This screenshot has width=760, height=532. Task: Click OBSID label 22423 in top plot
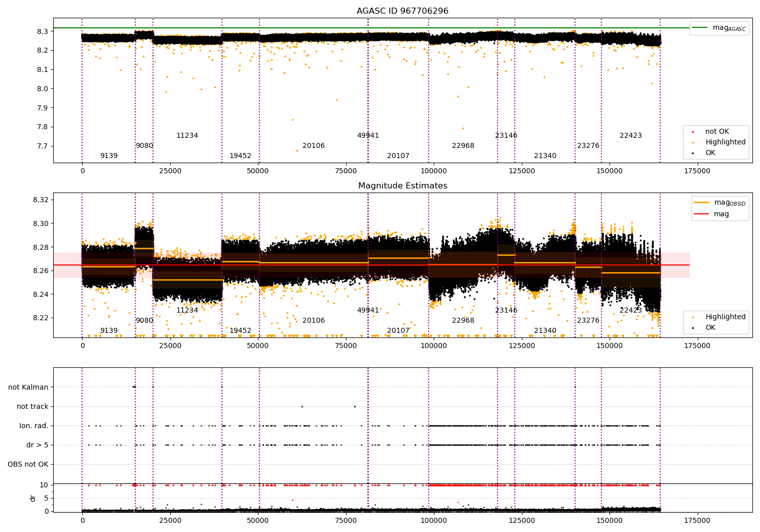coord(631,136)
